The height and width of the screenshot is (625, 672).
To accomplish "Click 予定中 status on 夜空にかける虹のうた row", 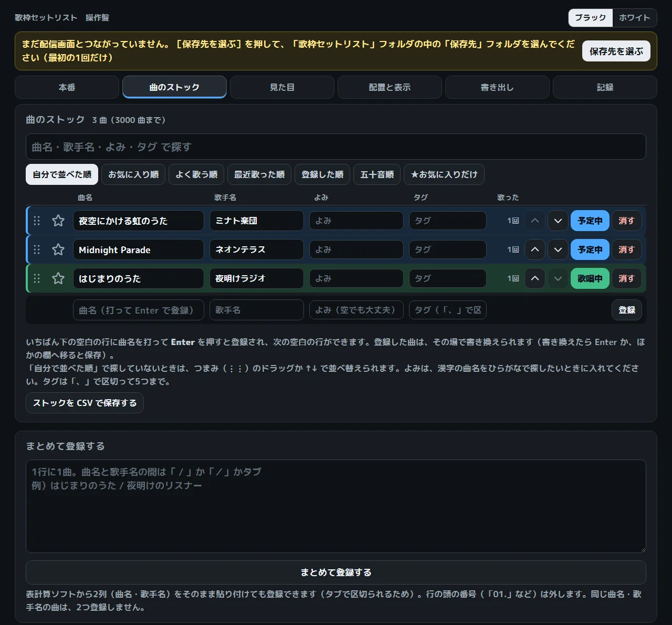I will (590, 221).
